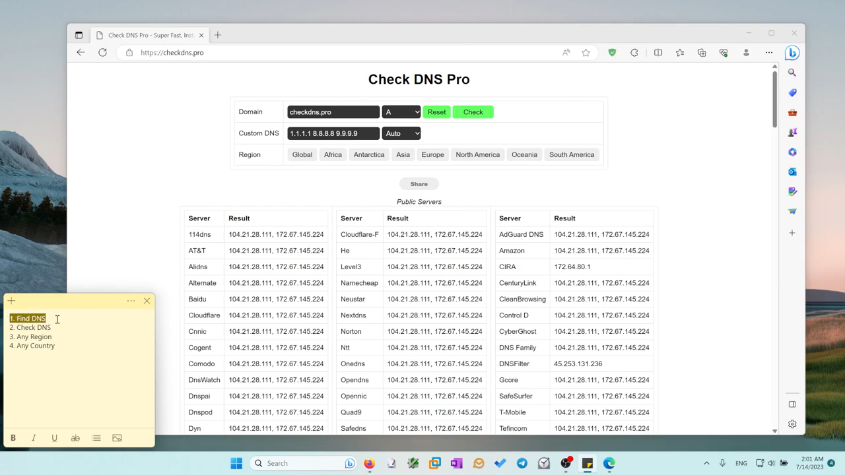Open browser essentials heart icon
The width and height of the screenshot is (845, 475).
click(x=724, y=52)
